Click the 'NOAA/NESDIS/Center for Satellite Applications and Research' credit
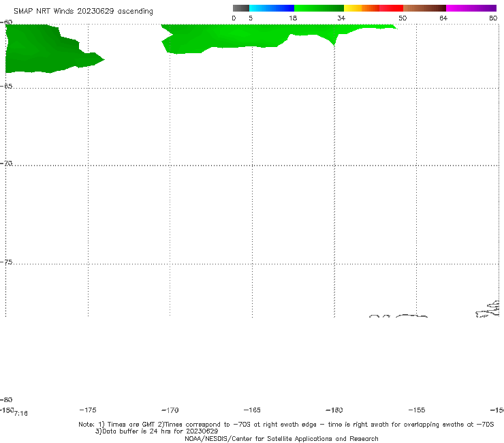The height and width of the screenshot is (443, 504). coord(281,439)
